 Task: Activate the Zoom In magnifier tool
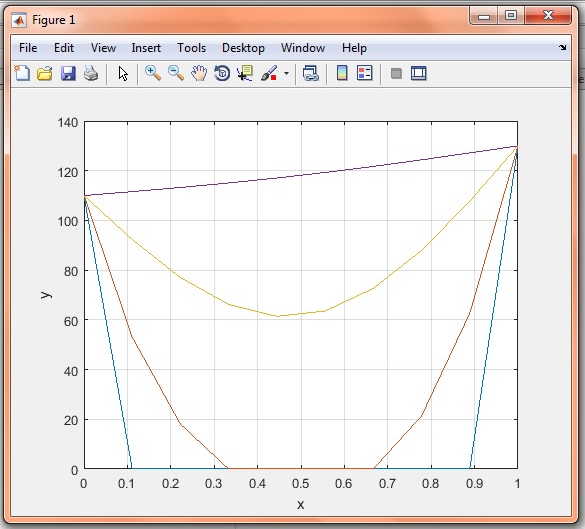point(153,73)
